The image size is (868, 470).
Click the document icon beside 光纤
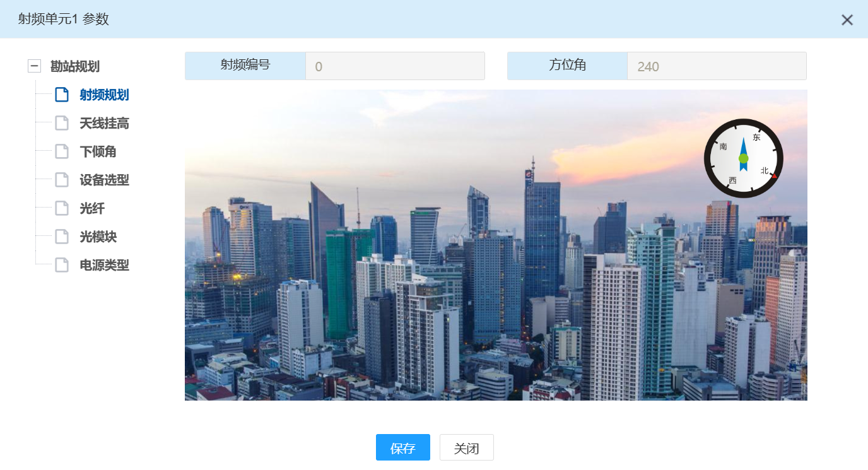pyautogui.click(x=62, y=208)
